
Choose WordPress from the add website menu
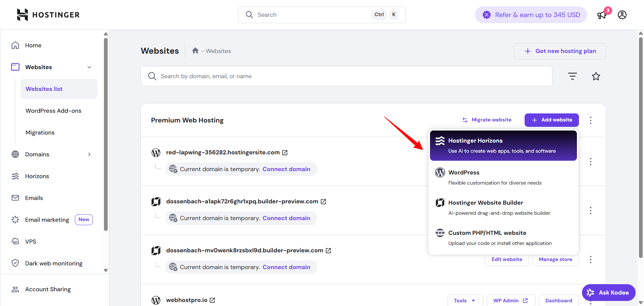(503, 177)
